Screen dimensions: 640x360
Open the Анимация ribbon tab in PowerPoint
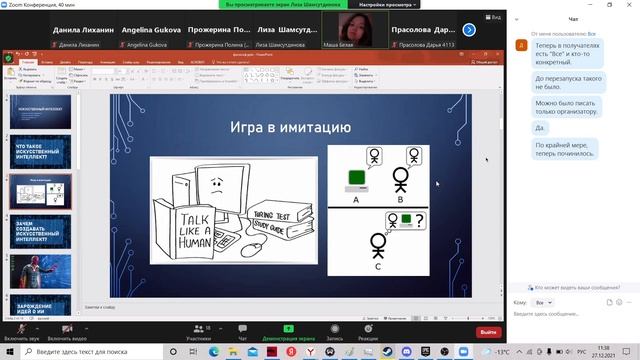[x=107, y=62]
